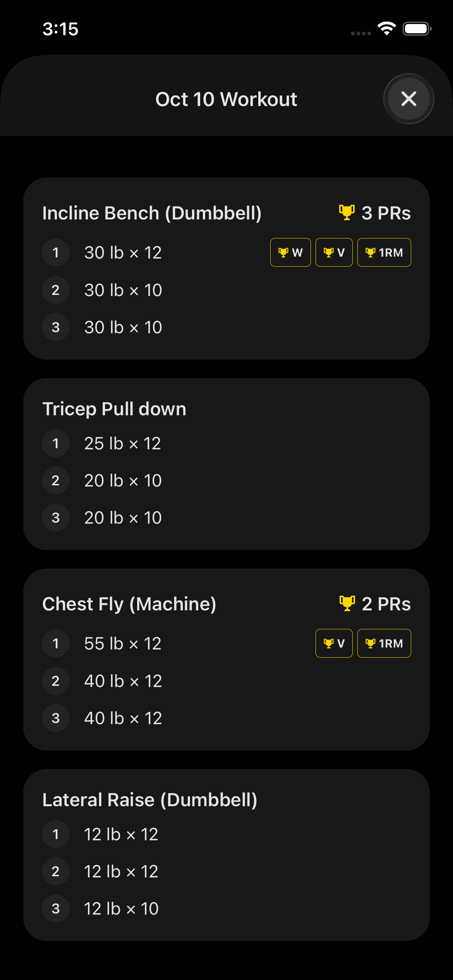Select Tricep Pull down set 1, 25 lb × 12

coord(122,444)
